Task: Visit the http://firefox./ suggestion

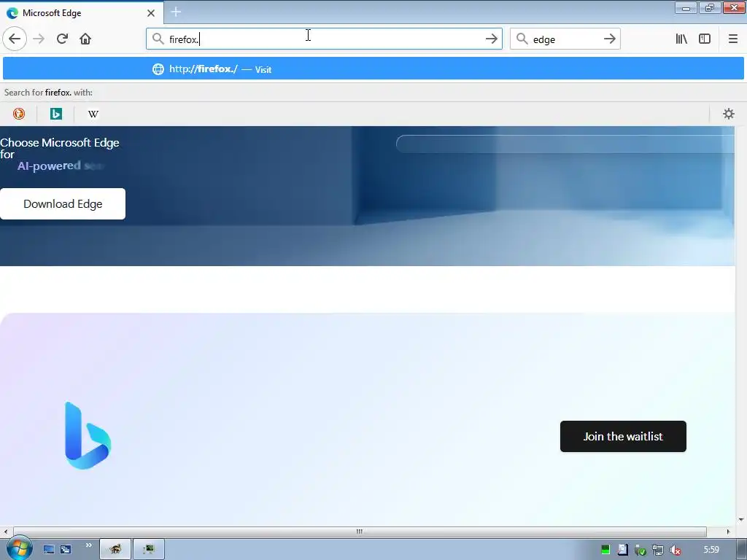Action: tap(373, 69)
